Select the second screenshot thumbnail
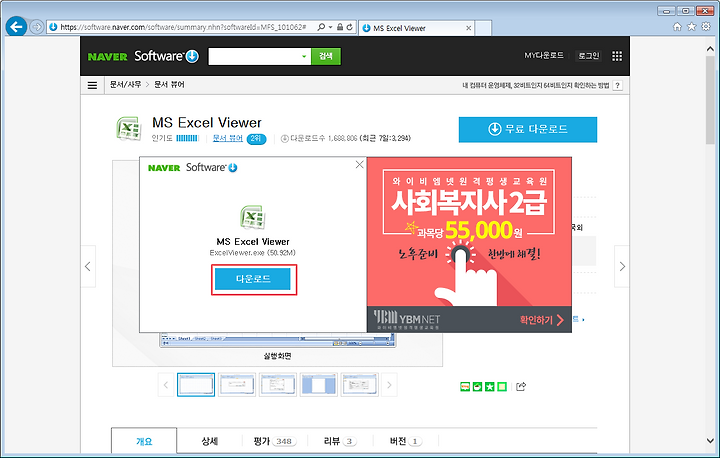 tap(237, 384)
